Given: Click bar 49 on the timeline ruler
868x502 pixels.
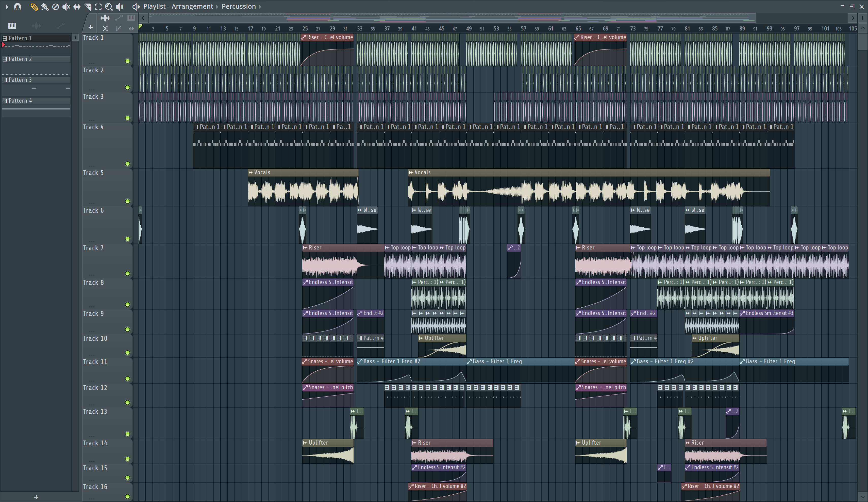Looking at the screenshot, I should [x=469, y=29].
